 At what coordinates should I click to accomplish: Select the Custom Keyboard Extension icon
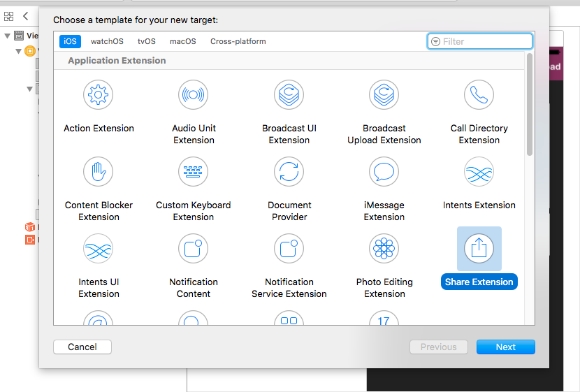[x=194, y=171]
